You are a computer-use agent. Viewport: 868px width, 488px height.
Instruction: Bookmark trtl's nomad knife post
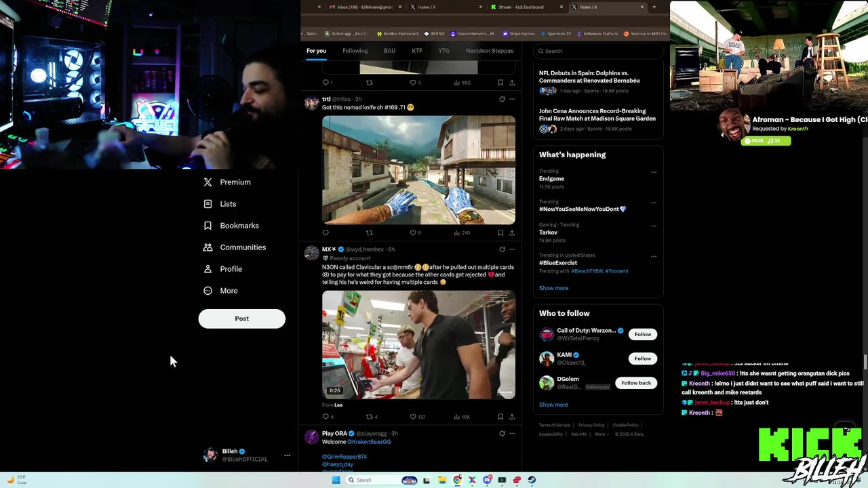point(500,232)
